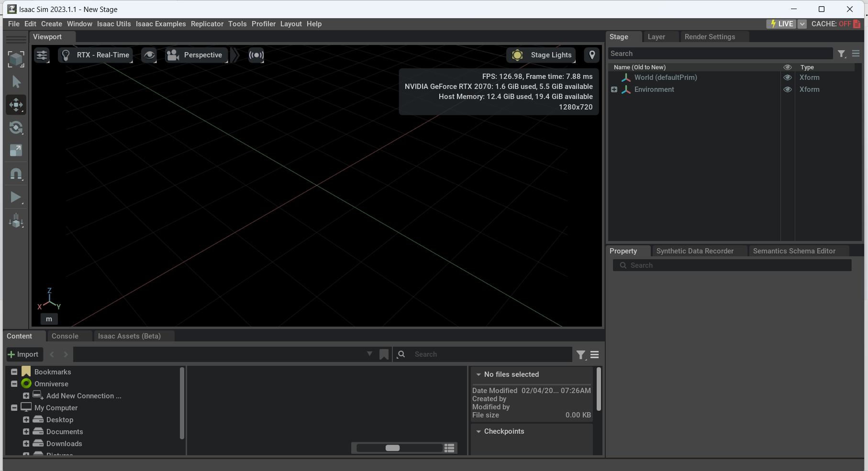868x471 pixels.
Task: Click the Stage Lights bulb icon
Action: [x=517, y=55]
